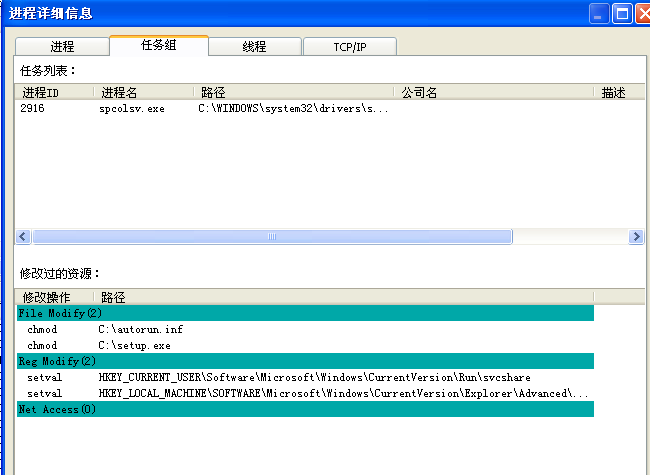
Task: Click the 描述 column header
Action: pyautogui.click(x=614, y=92)
